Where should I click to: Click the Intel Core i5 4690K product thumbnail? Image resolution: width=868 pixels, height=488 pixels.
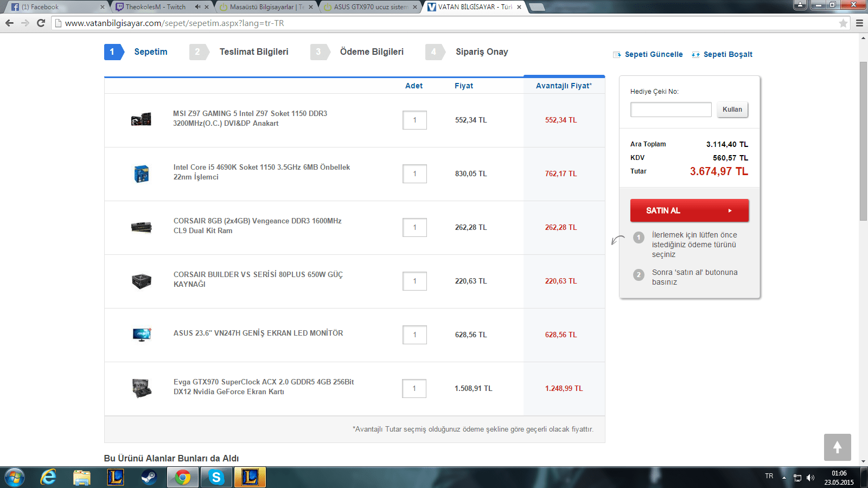(142, 174)
